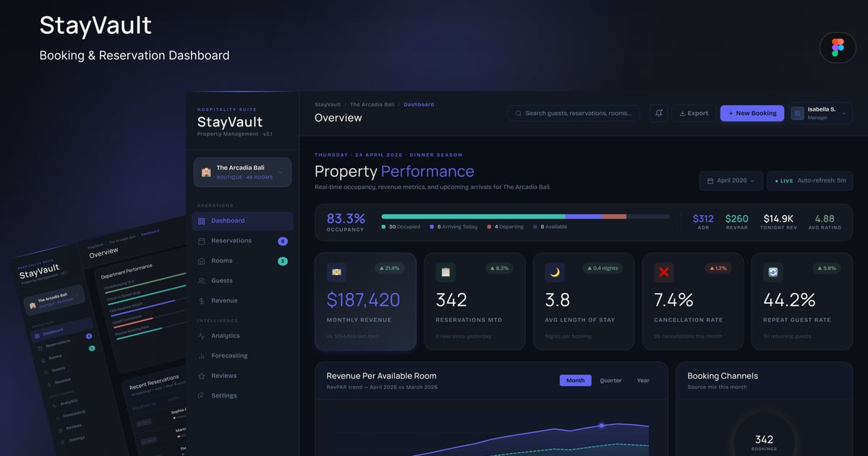Click the 21.4% change badge
The height and width of the screenshot is (456, 868).
[x=390, y=268]
